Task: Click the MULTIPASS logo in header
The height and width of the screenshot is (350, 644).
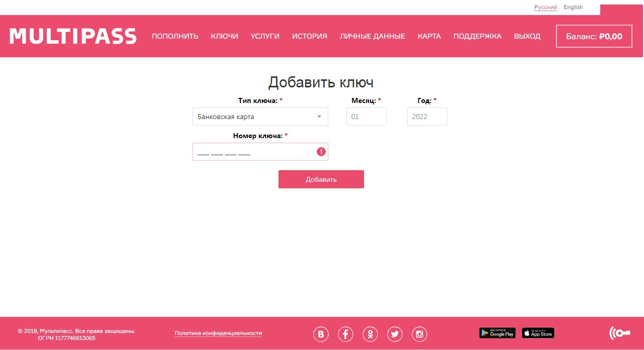Action: point(73,36)
